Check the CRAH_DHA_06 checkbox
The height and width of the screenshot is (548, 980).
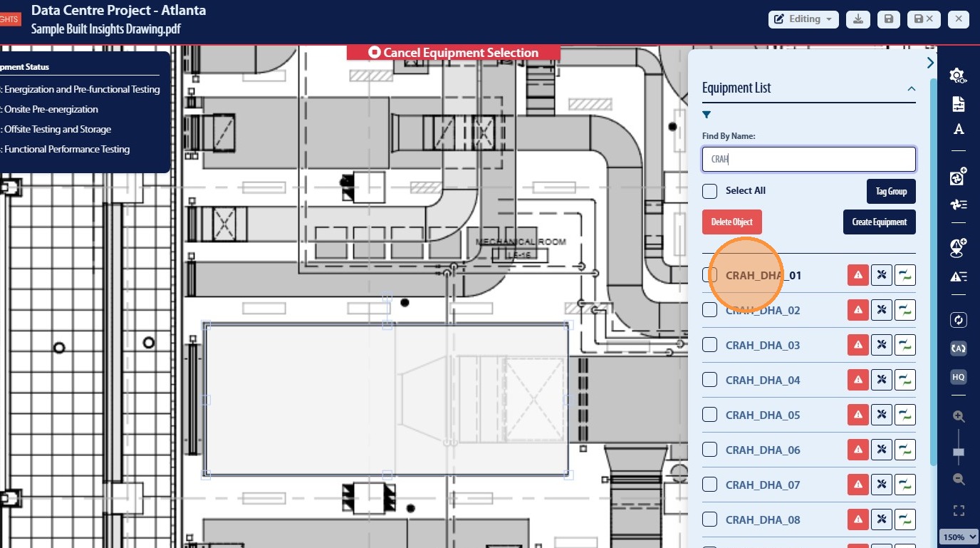709,450
